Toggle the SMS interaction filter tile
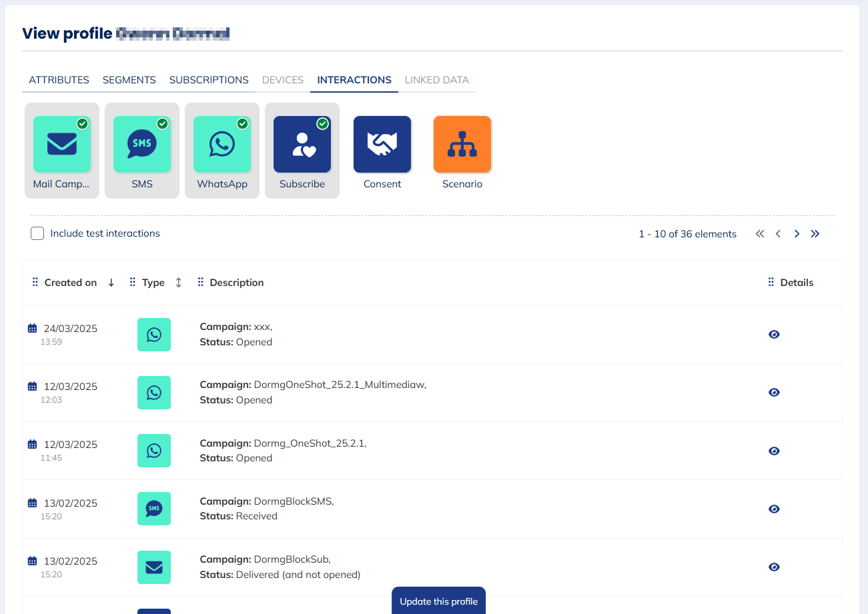 click(x=142, y=151)
